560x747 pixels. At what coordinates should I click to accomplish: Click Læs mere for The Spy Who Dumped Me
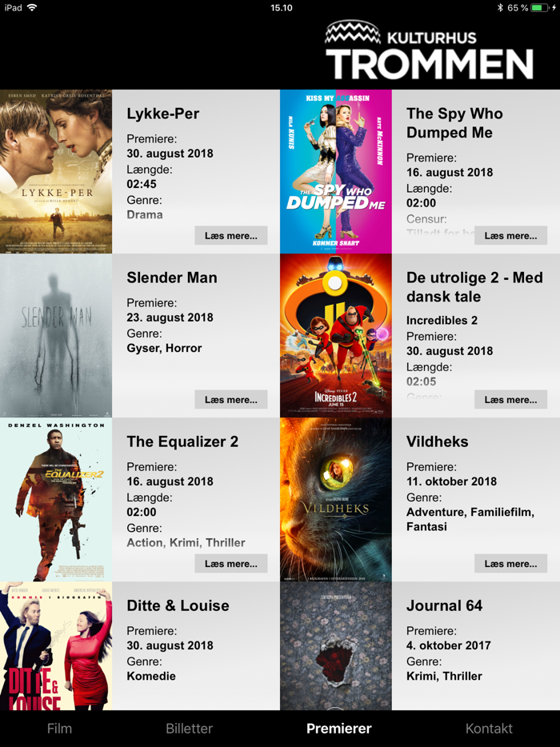511,236
